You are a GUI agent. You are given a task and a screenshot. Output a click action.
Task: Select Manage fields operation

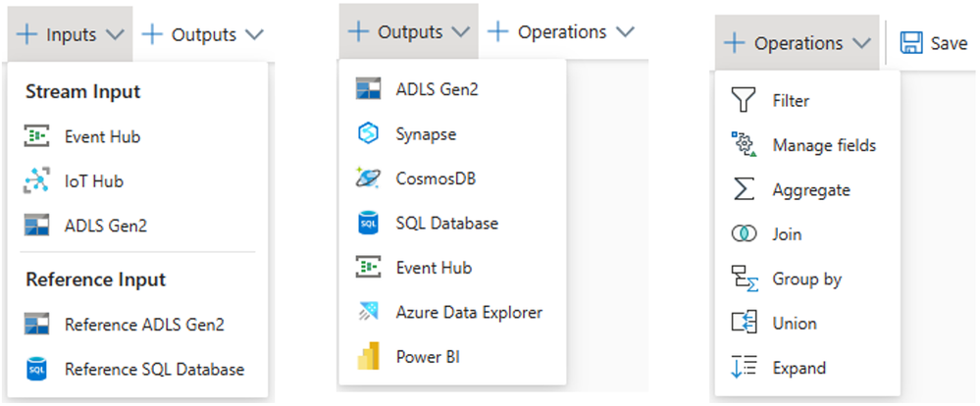pyautogui.click(x=823, y=145)
